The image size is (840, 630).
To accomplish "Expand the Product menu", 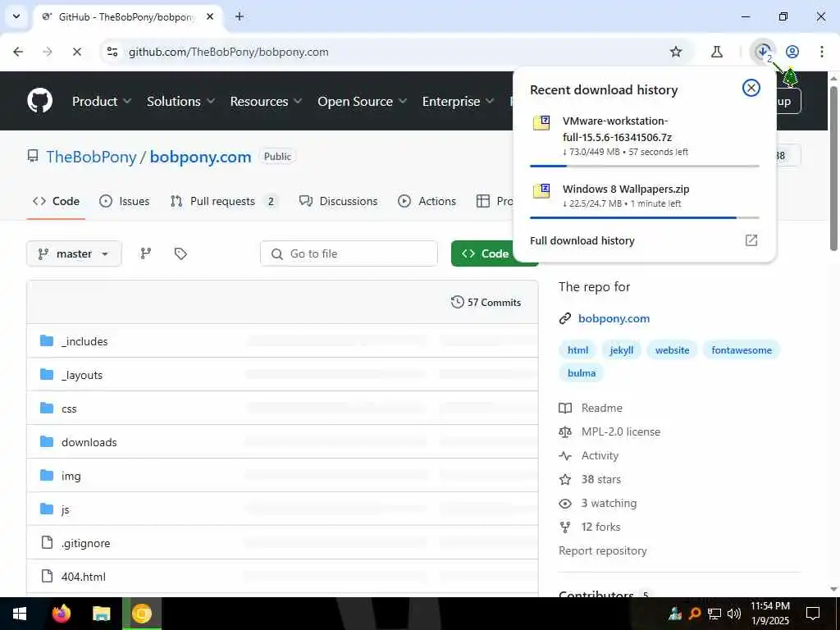I will click(x=102, y=101).
